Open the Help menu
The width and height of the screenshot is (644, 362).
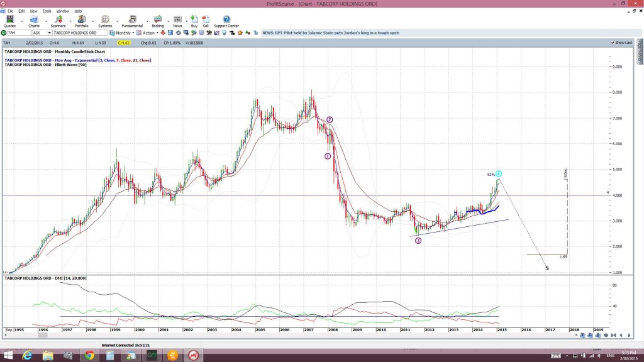[x=78, y=11]
